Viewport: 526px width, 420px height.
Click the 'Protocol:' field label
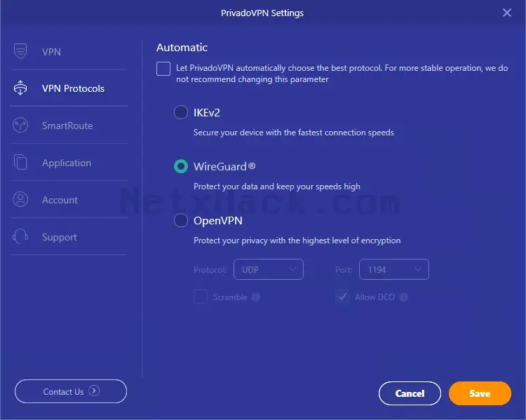(x=210, y=270)
